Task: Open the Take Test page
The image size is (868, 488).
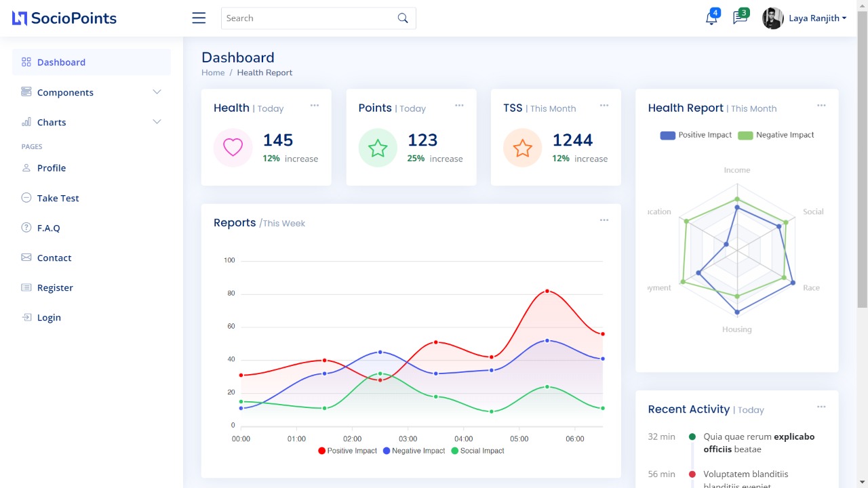Action: [58, 198]
